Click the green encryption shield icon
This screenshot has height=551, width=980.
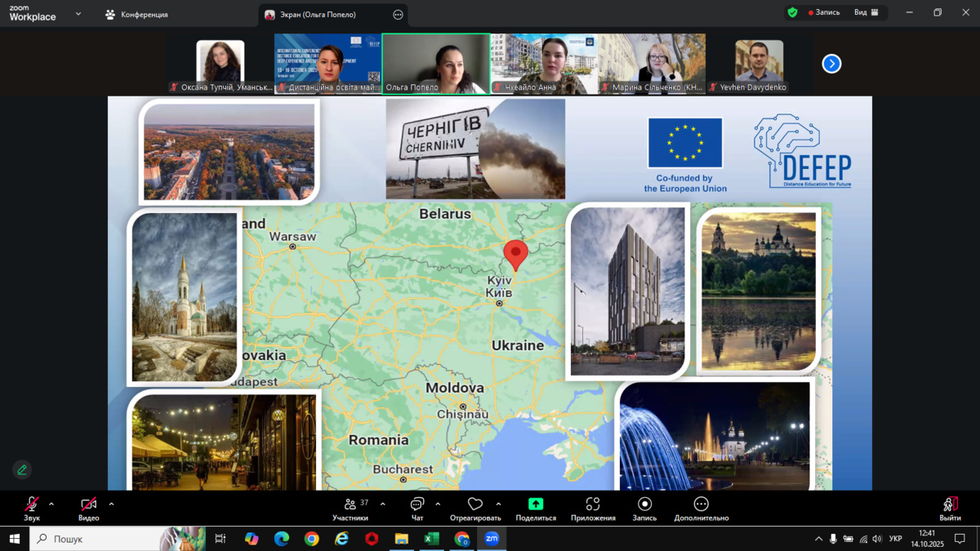(x=792, y=13)
